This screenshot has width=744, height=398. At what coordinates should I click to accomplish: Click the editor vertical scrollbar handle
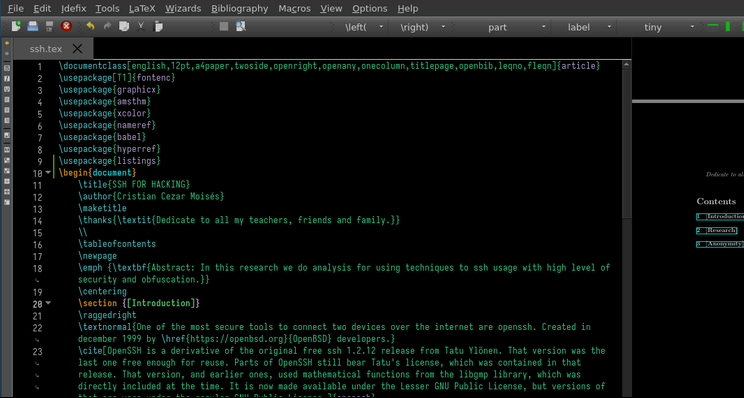pos(626,143)
